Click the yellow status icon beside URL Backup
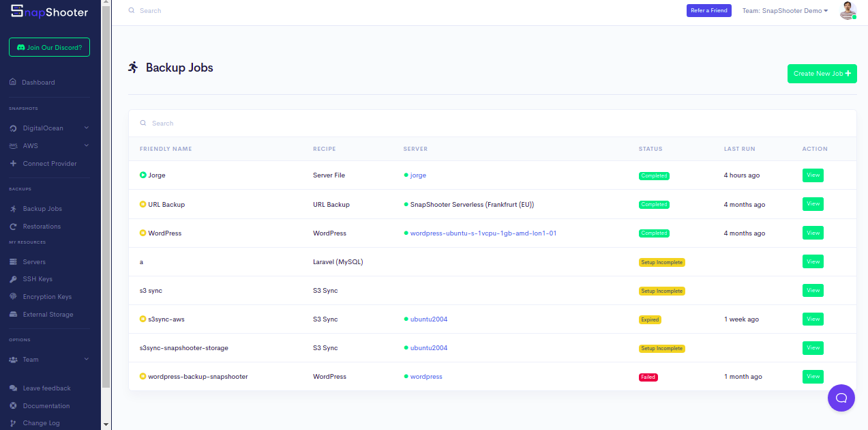The width and height of the screenshot is (868, 430). (x=143, y=204)
